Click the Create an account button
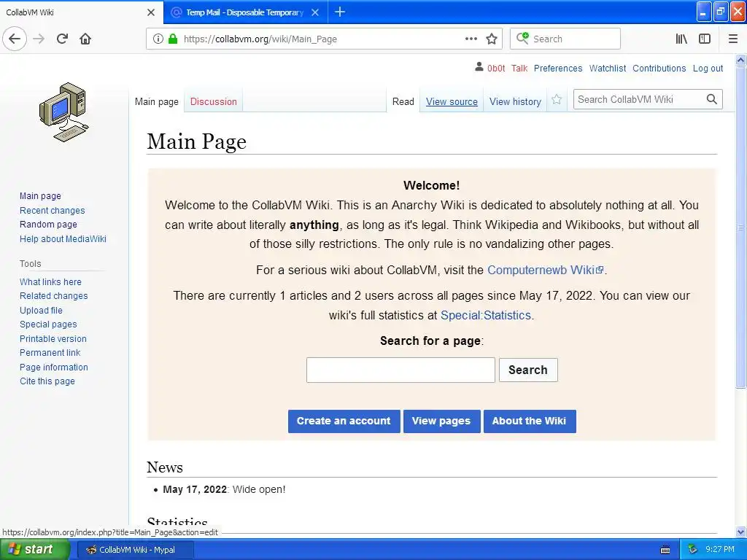747x560 pixels. coord(344,421)
